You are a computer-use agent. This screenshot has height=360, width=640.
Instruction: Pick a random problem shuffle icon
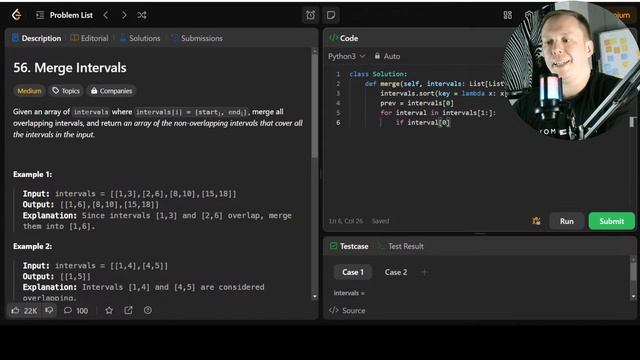click(142, 15)
